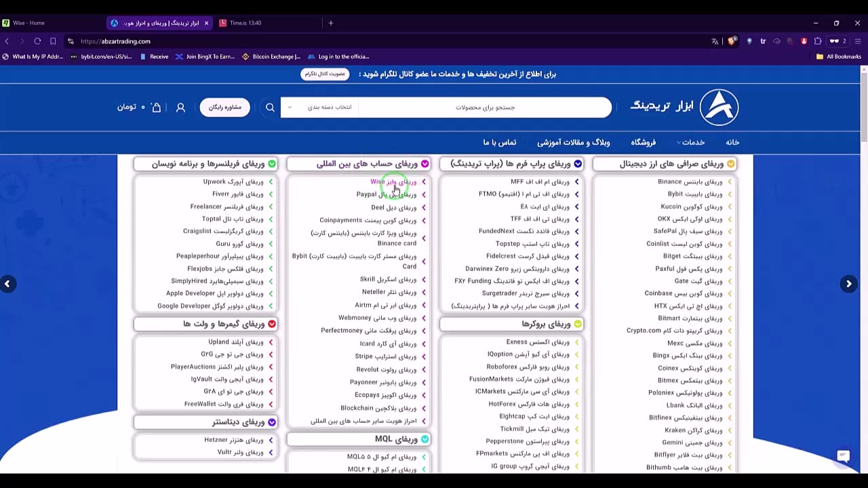Image resolution: width=868 pixels, height=488 pixels.
Task: Open the browser main menu icon
Action: (x=858, y=41)
